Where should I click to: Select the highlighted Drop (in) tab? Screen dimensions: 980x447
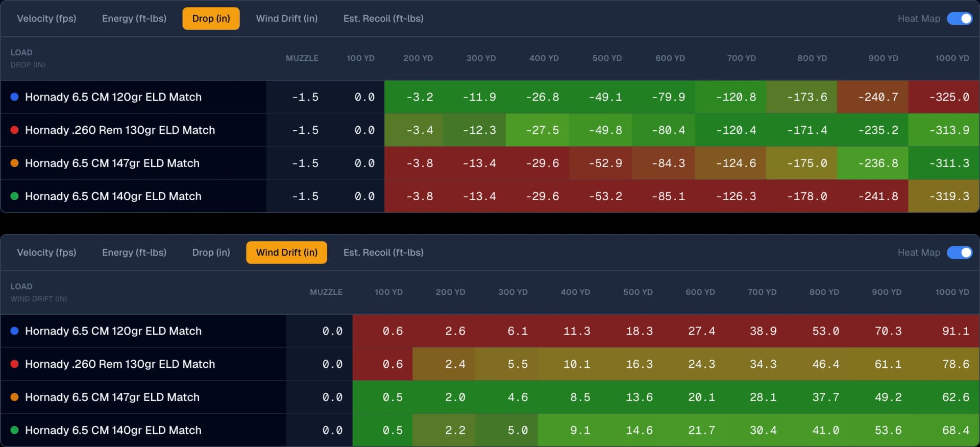click(x=211, y=18)
